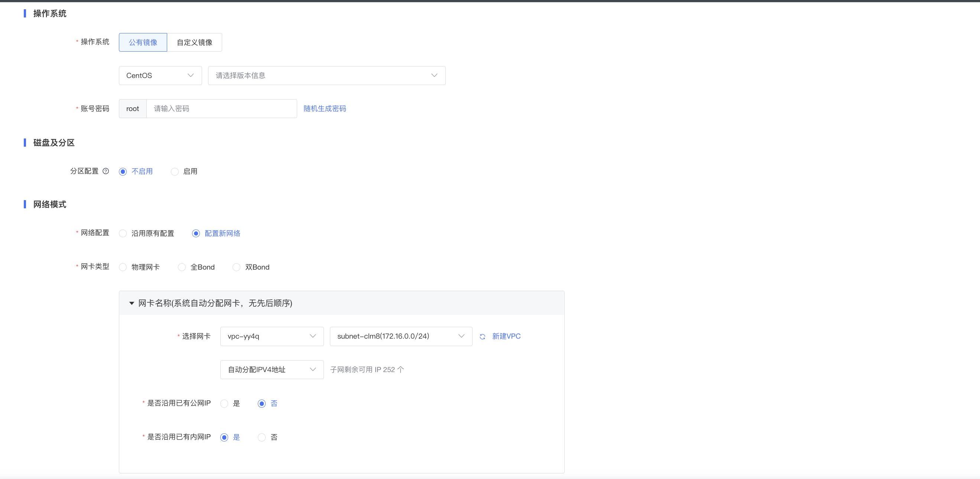Choose 沿用原有配置 network option

(x=123, y=234)
